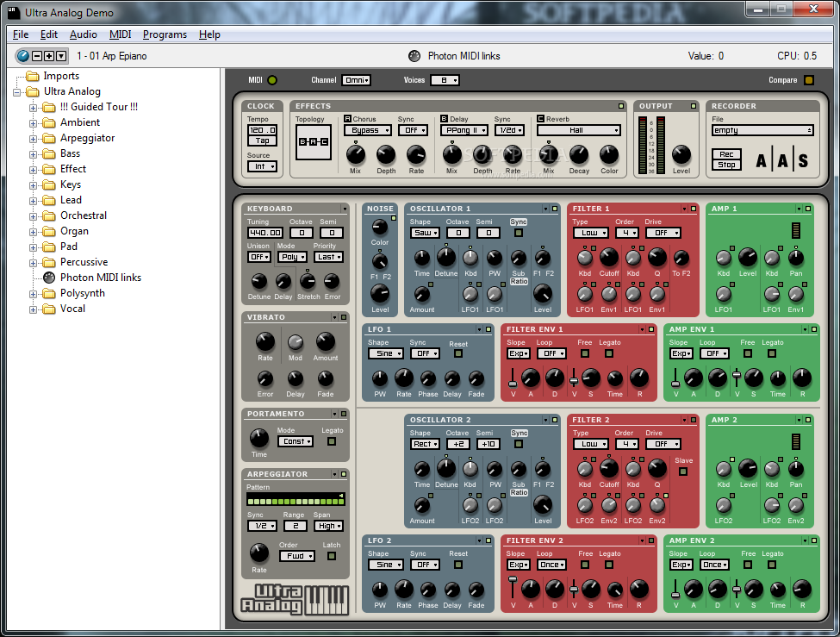The width and height of the screenshot is (840, 637).
Task: Open the Reverb Hall dropdown
Action: pyautogui.click(x=579, y=130)
